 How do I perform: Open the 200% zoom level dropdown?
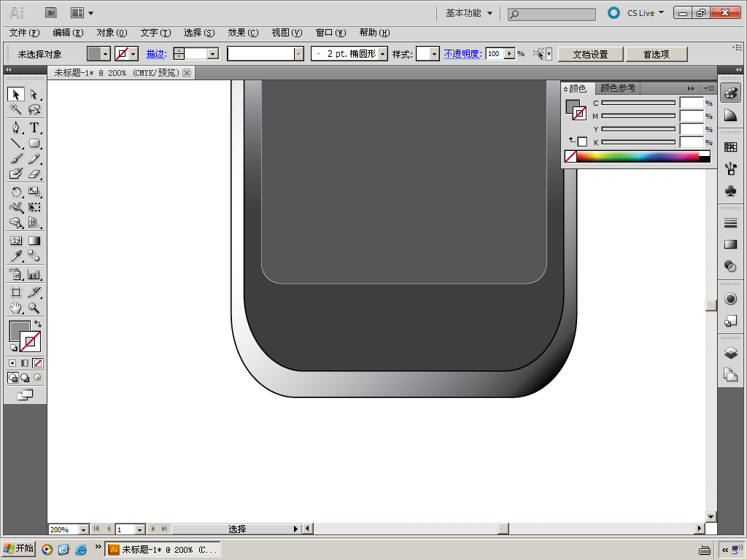coord(83,529)
